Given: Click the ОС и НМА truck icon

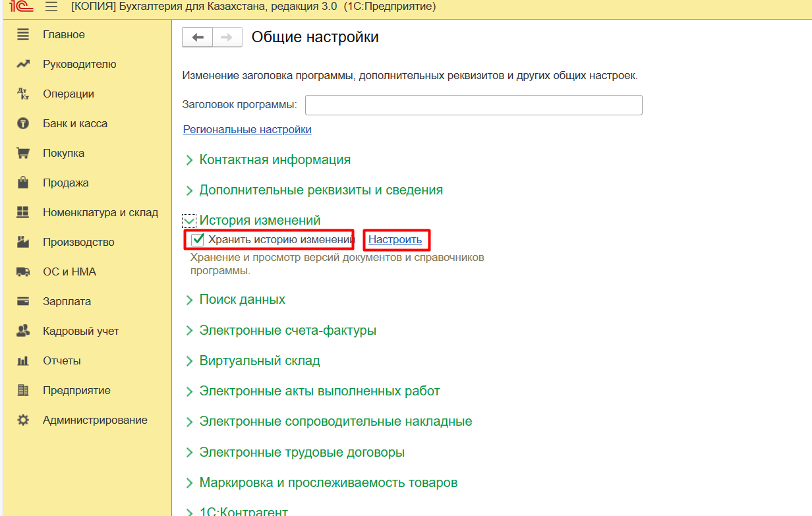Looking at the screenshot, I should point(23,272).
